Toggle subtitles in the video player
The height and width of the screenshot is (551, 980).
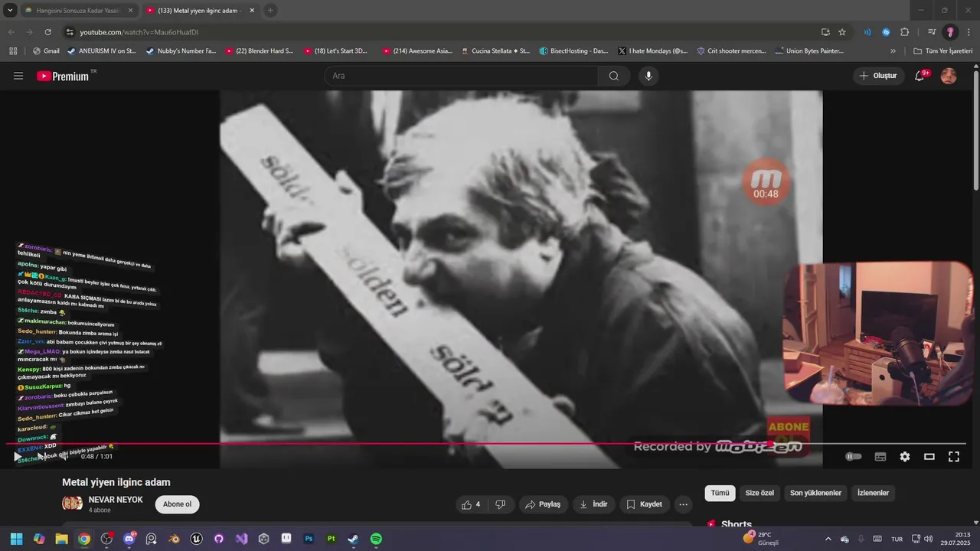click(880, 457)
